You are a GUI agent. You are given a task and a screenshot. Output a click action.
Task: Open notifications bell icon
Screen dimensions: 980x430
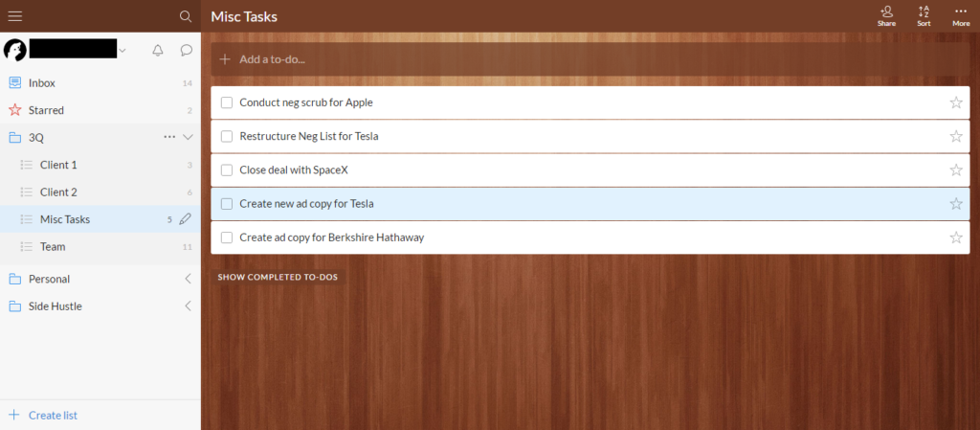[158, 51]
